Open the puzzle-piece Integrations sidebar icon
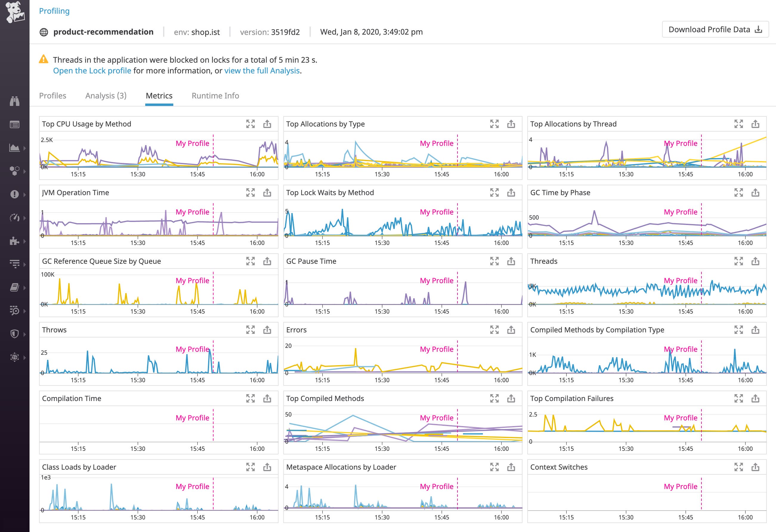The width and height of the screenshot is (776, 532). point(14,241)
